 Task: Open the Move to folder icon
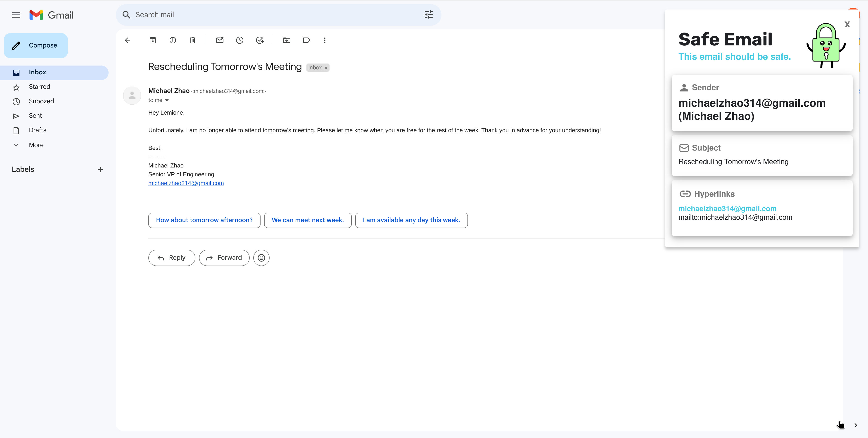(x=286, y=40)
